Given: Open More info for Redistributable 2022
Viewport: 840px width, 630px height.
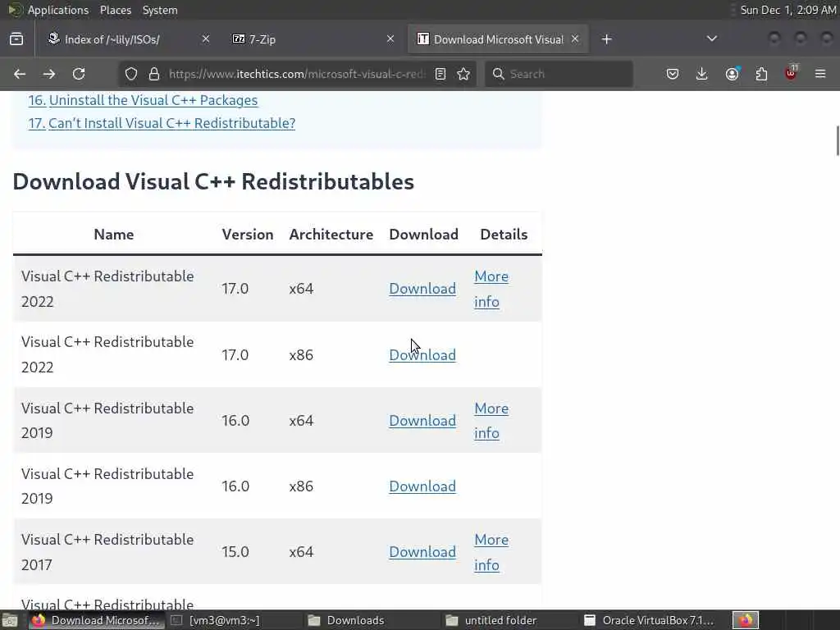Looking at the screenshot, I should click(x=491, y=289).
